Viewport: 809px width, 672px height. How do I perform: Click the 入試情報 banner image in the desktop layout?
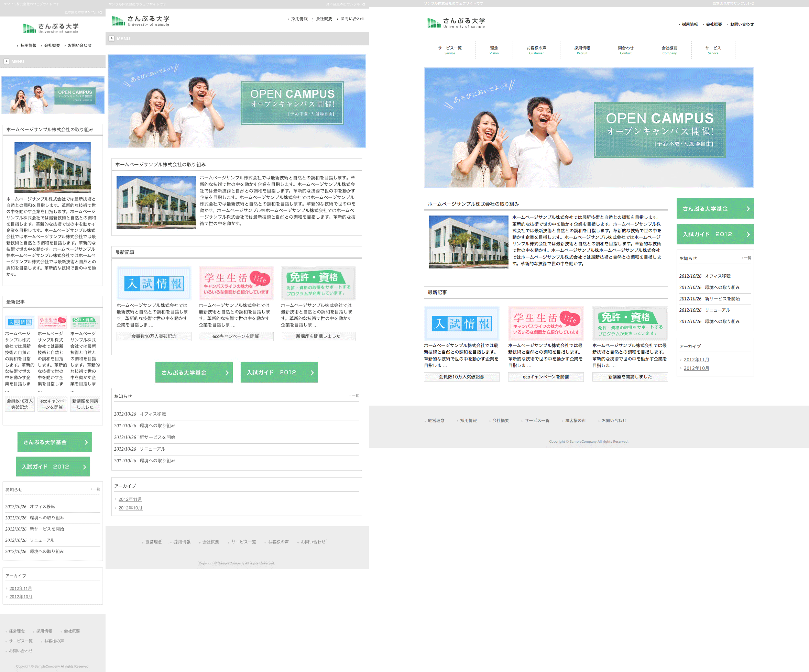(x=461, y=323)
